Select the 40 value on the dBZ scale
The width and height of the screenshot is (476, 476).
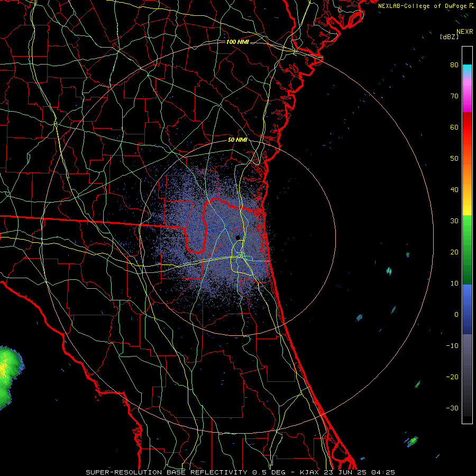[x=454, y=190]
